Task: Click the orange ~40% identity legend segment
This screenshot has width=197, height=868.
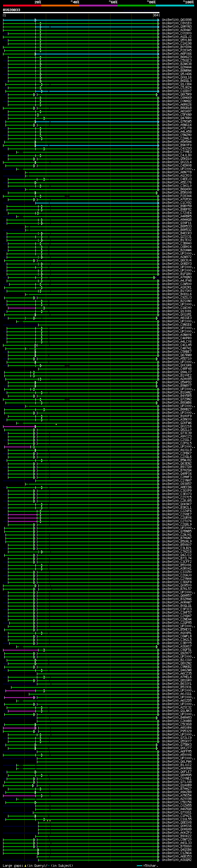Action: [60, 6]
